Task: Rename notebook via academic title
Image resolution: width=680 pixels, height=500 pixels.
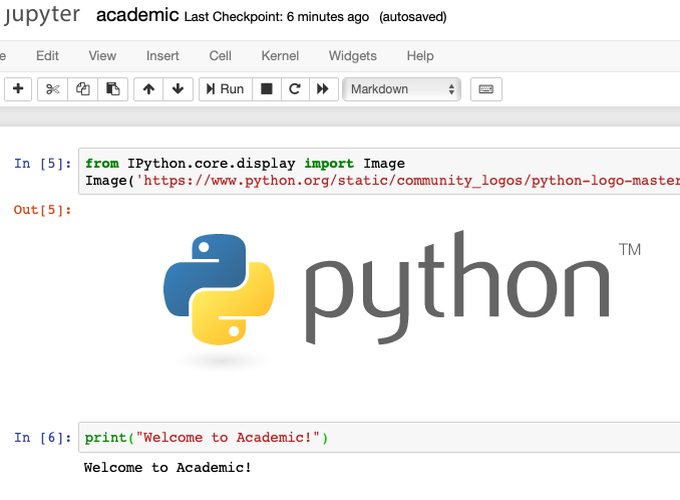Action: point(137,16)
